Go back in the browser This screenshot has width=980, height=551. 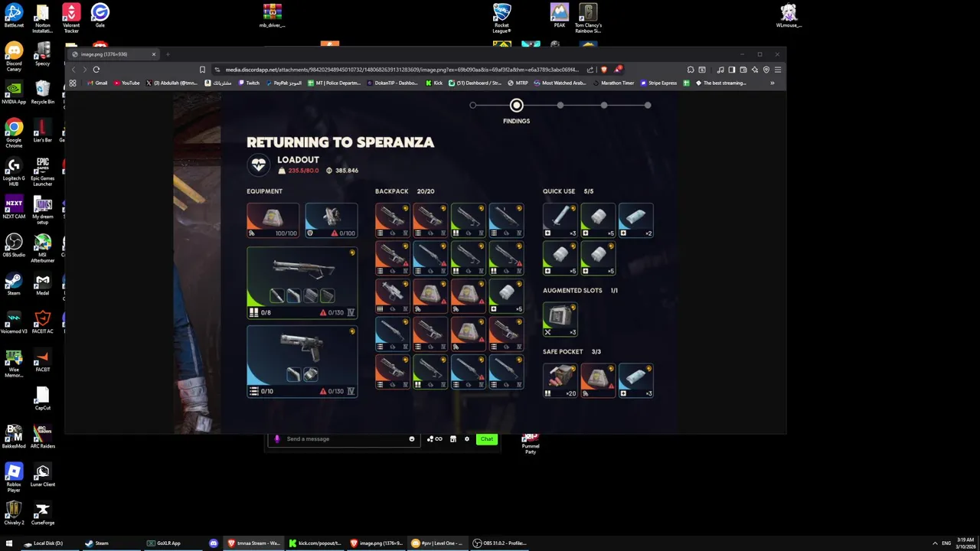(x=73, y=70)
